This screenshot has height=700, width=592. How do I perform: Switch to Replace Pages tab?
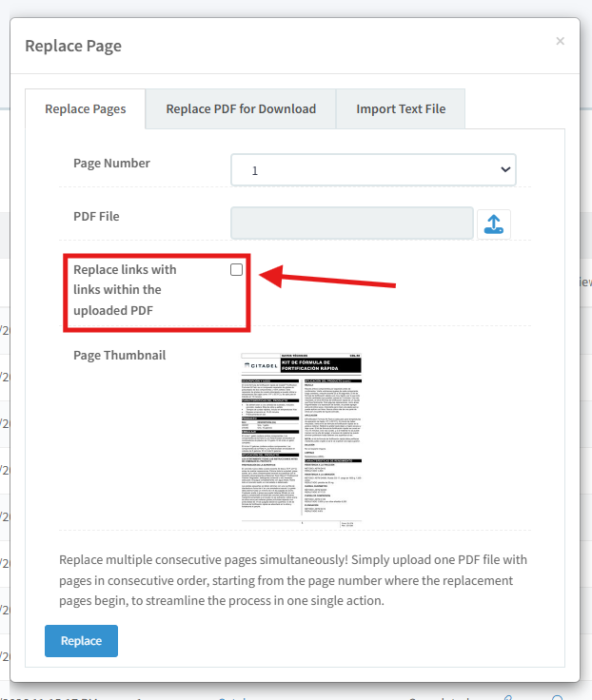86,109
